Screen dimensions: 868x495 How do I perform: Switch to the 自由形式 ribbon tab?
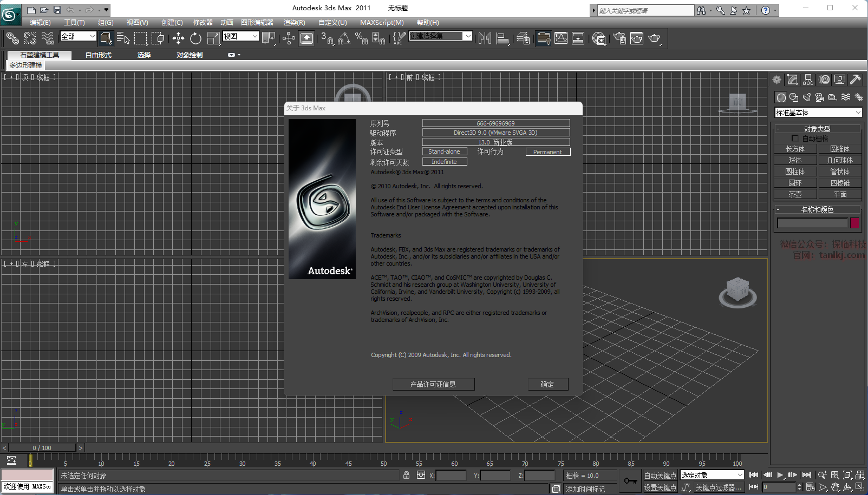coord(98,55)
